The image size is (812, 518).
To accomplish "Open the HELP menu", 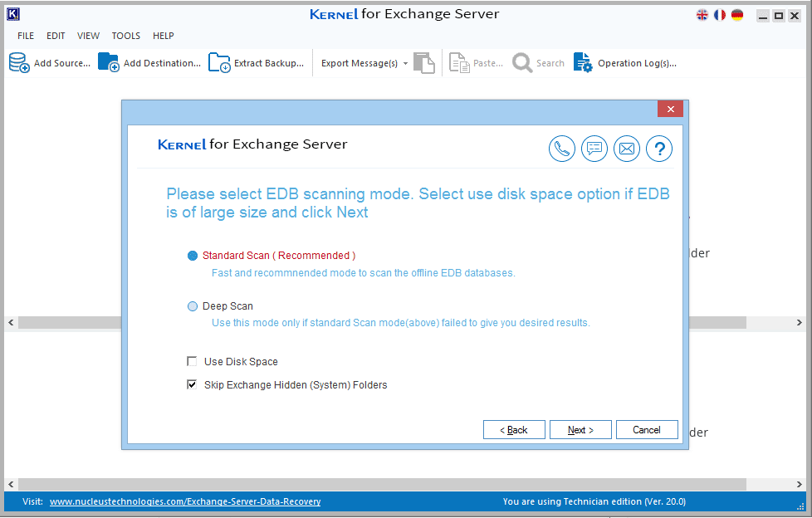I will point(163,36).
